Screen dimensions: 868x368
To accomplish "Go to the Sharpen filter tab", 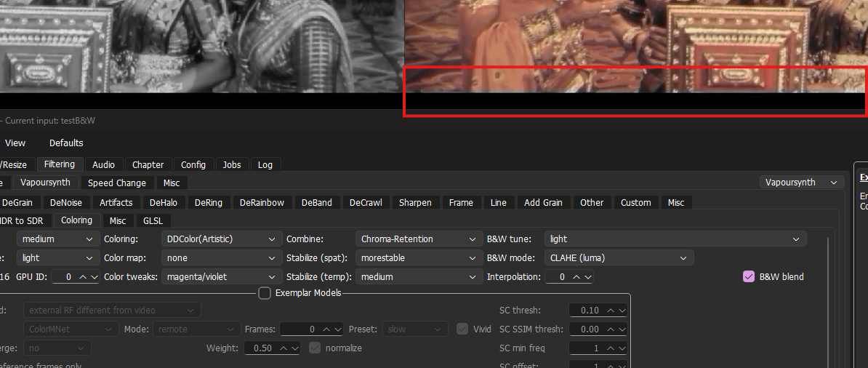I will click(x=415, y=203).
